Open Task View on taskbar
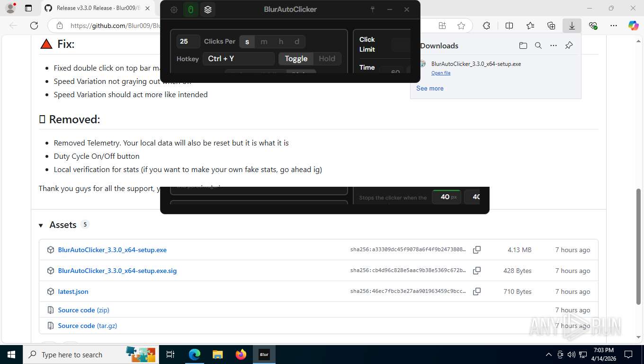This screenshot has width=644, height=364. pyautogui.click(x=170, y=354)
